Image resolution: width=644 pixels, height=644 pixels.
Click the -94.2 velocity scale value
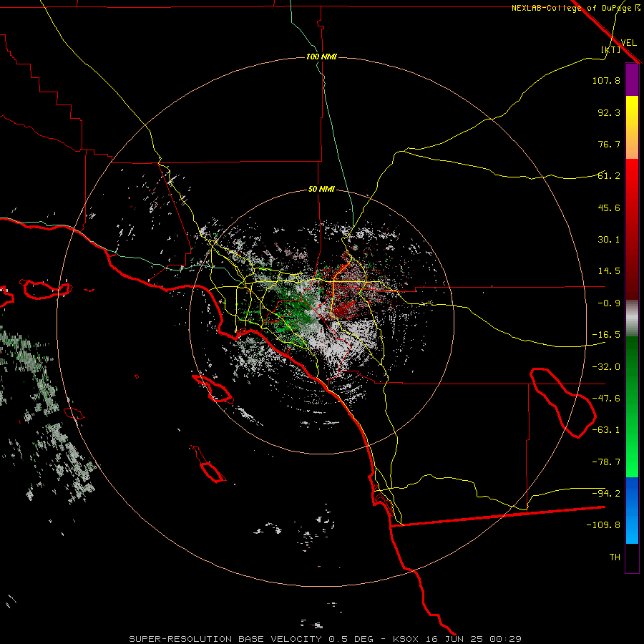tap(606, 493)
